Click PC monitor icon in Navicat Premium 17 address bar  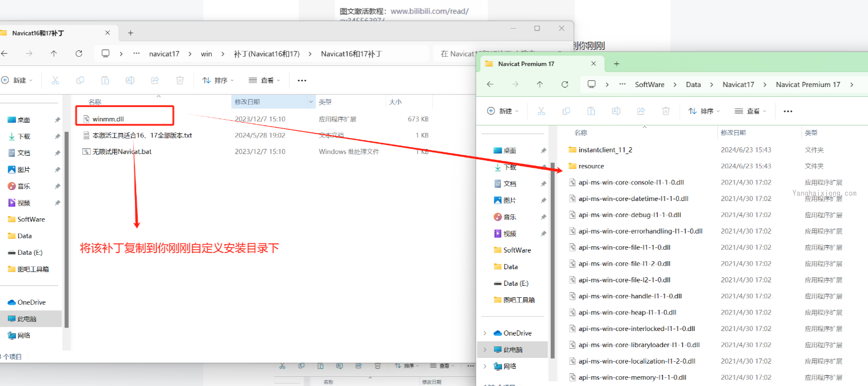pos(591,84)
